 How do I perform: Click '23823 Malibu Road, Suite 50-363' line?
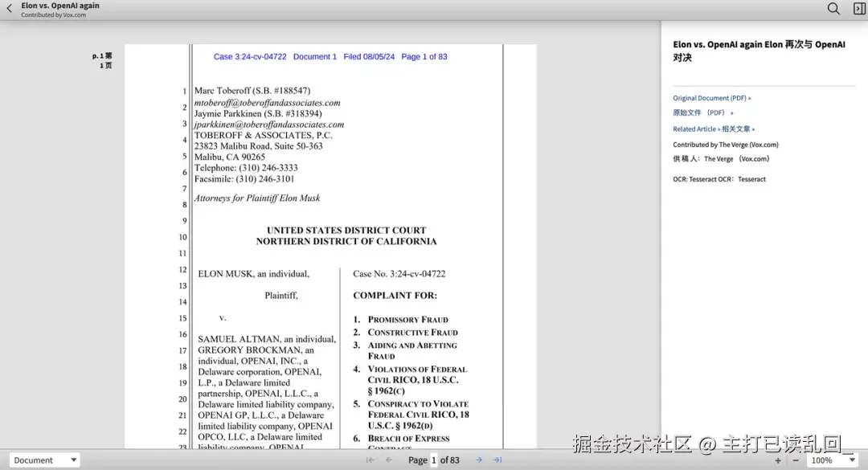[x=258, y=146]
